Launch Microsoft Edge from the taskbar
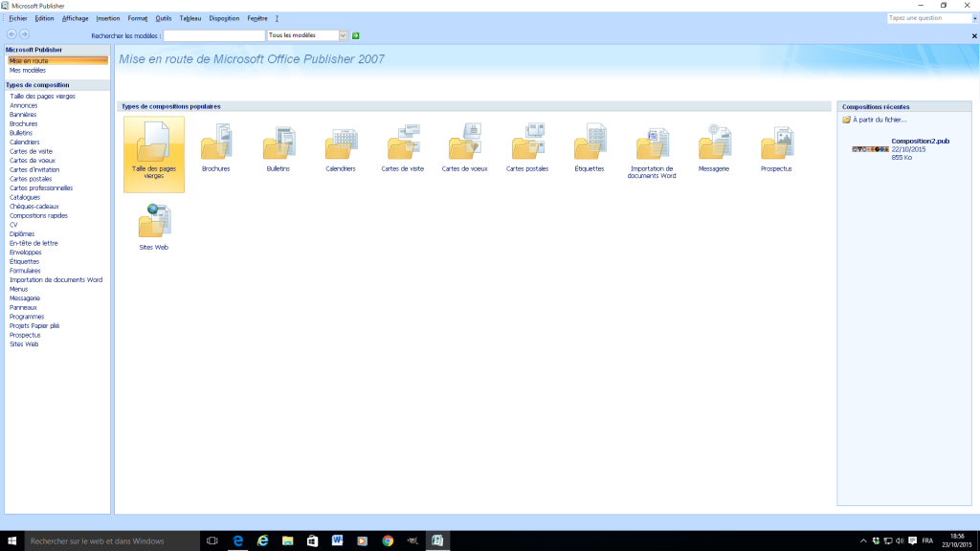 point(237,541)
